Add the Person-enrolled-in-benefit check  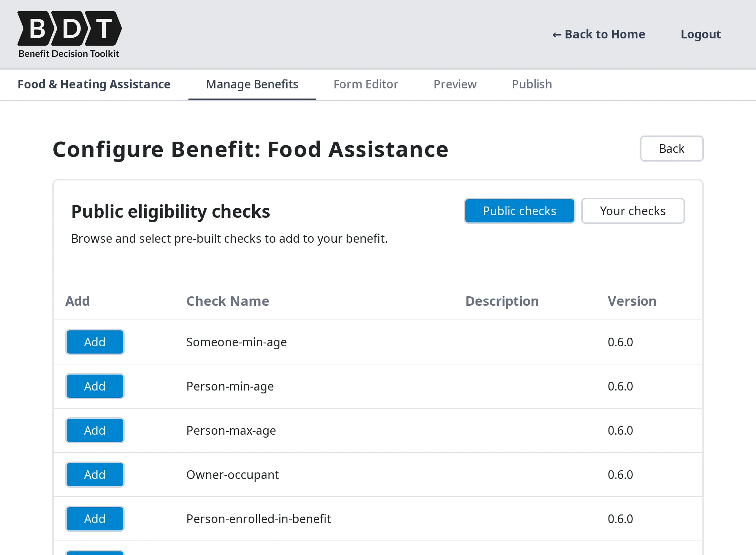[x=95, y=519]
